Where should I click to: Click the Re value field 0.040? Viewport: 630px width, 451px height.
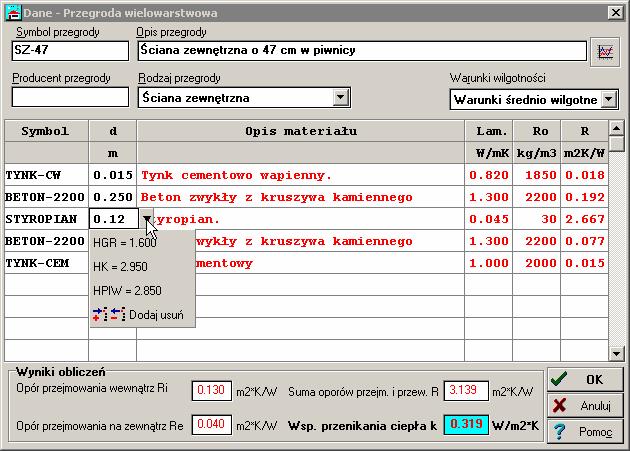pyautogui.click(x=212, y=425)
